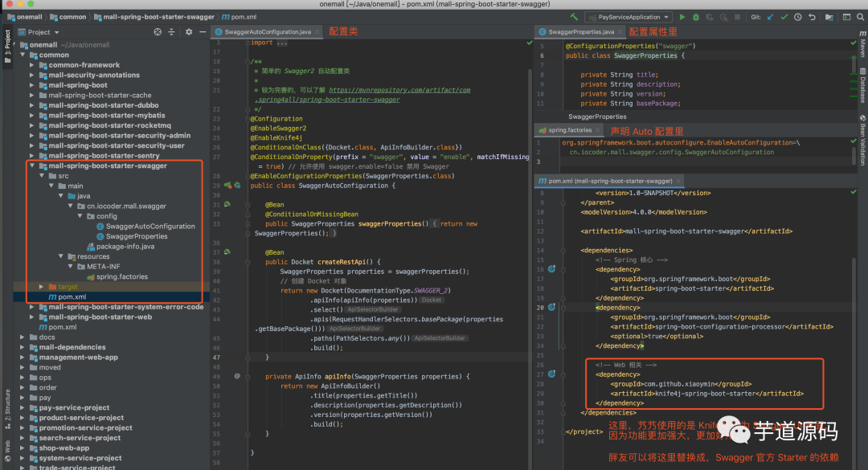868x470 pixels.
Task: Run PayServiceApplication with green play icon
Action: click(x=682, y=17)
